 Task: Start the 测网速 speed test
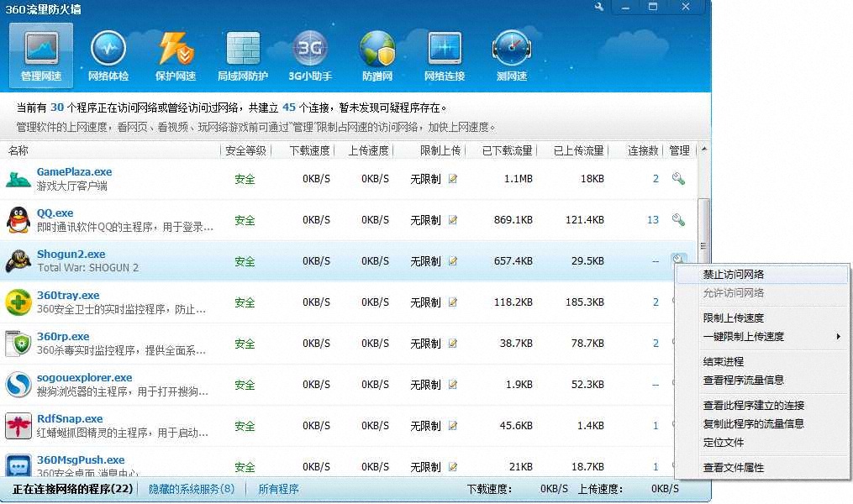point(511,56)
